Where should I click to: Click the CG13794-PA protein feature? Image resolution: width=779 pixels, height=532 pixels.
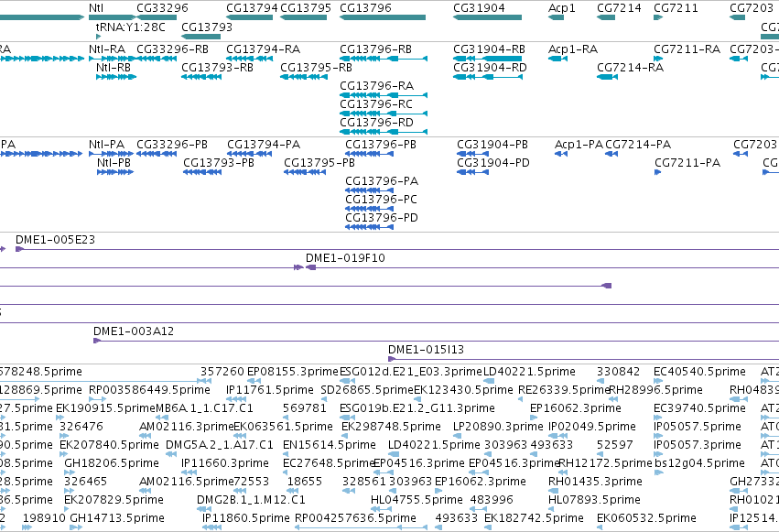[249, 154]
